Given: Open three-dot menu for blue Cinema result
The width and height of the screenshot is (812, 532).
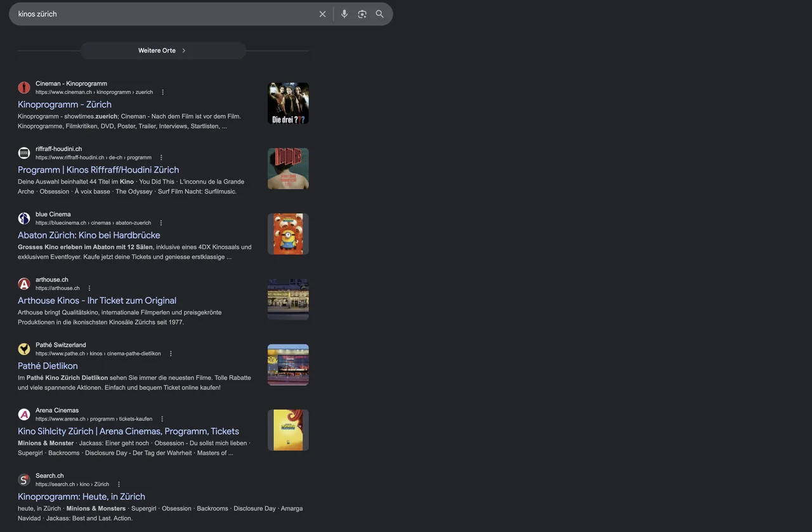Looking at the screenshot, I should (161, 223).
